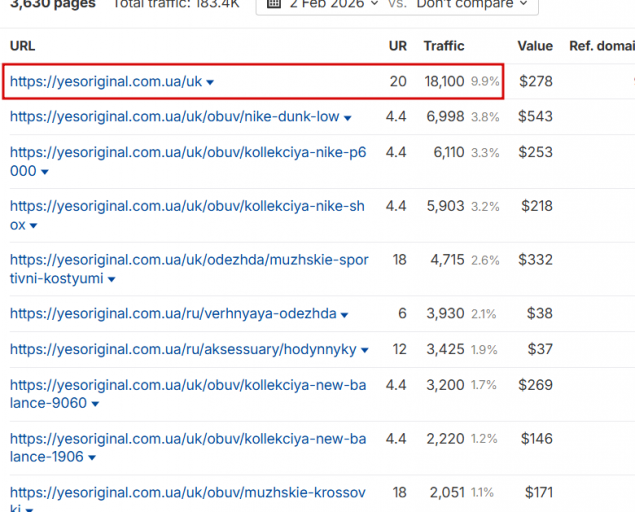
Task: Select the traffic value 2,051
Action: pyautogui.click(x=447, y=493)
